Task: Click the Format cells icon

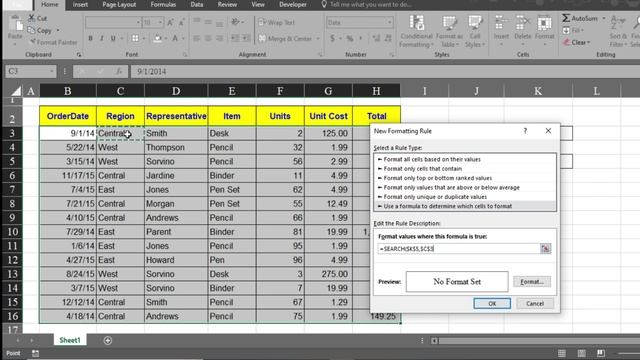Action: 544,24
